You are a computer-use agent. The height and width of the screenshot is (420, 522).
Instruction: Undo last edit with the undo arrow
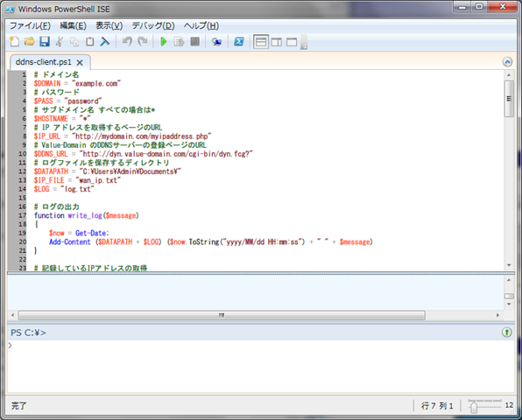[127, 42]
